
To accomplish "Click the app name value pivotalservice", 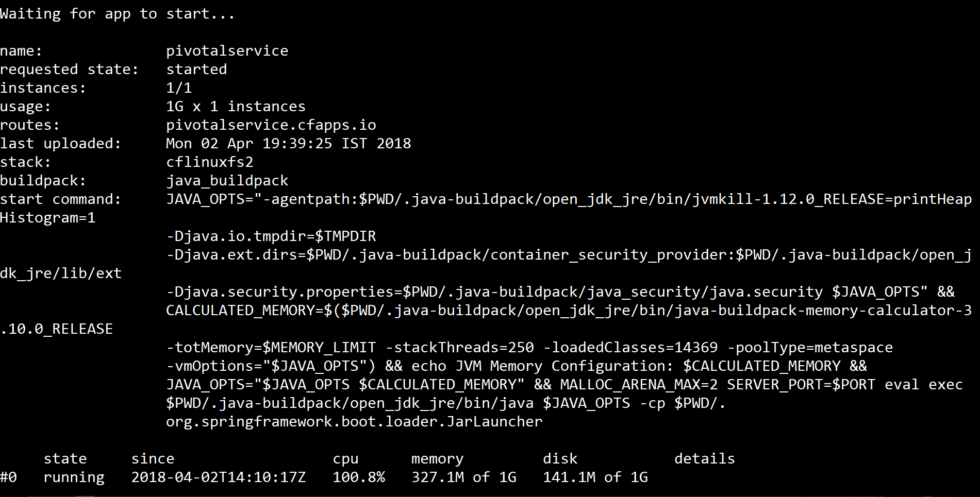I will click(227, 51).
